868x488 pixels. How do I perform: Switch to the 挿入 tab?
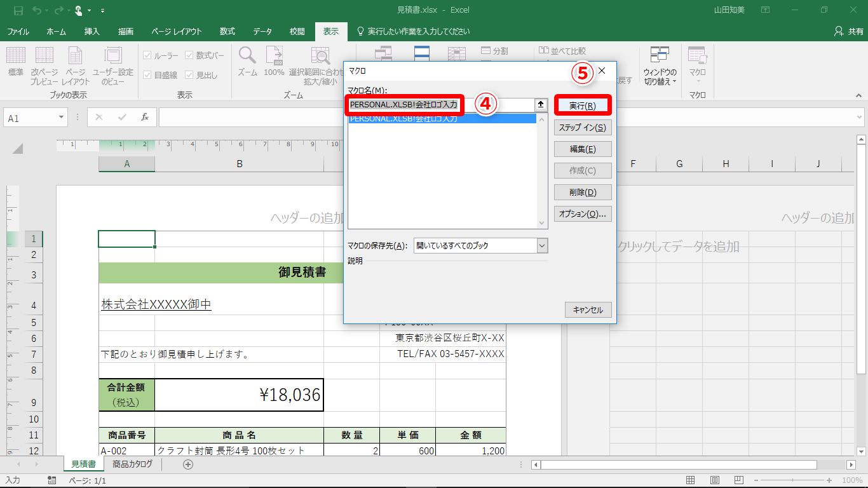pos(92,31)
